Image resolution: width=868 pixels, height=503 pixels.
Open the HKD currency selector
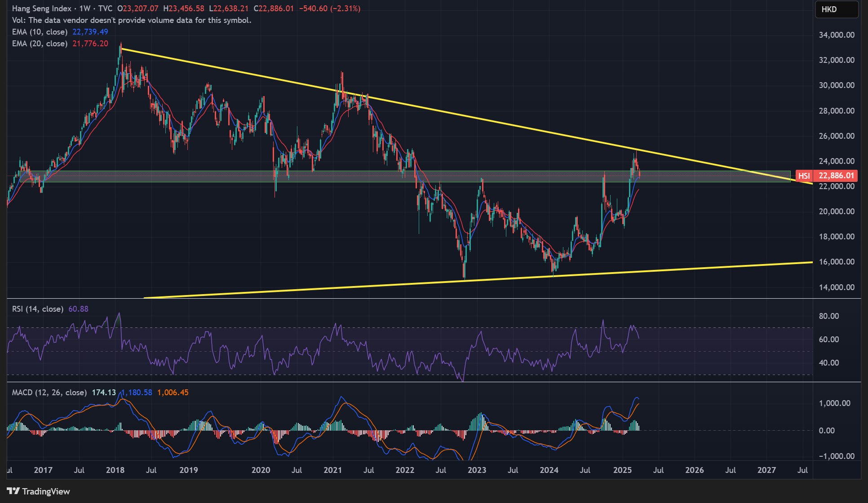point(837,9)
